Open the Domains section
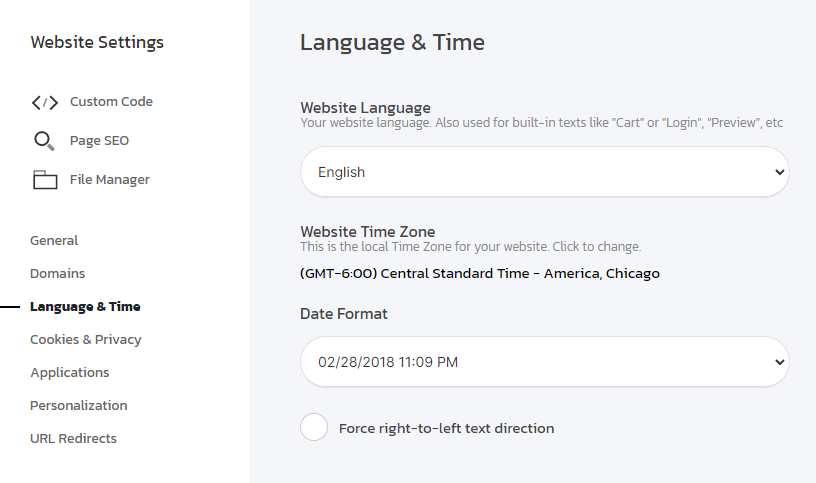This screenshot has width=816, height=483. pyautogui.click(x=57, y=274)
